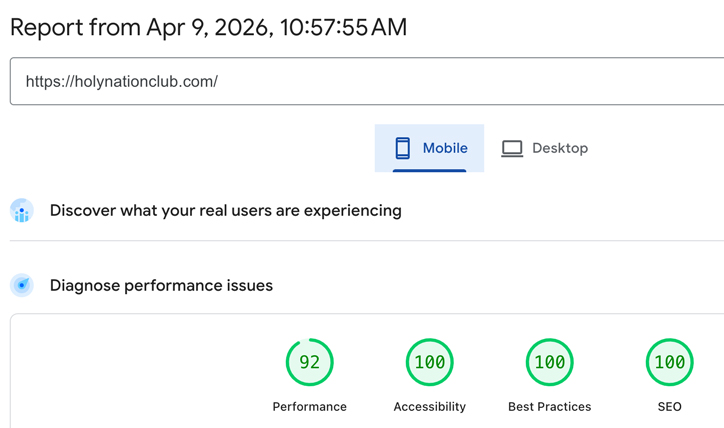Viewport: 724px width, 428px height.
Task: Click the URL input field with holynationclub.com
Action: [x=367, y=81]
